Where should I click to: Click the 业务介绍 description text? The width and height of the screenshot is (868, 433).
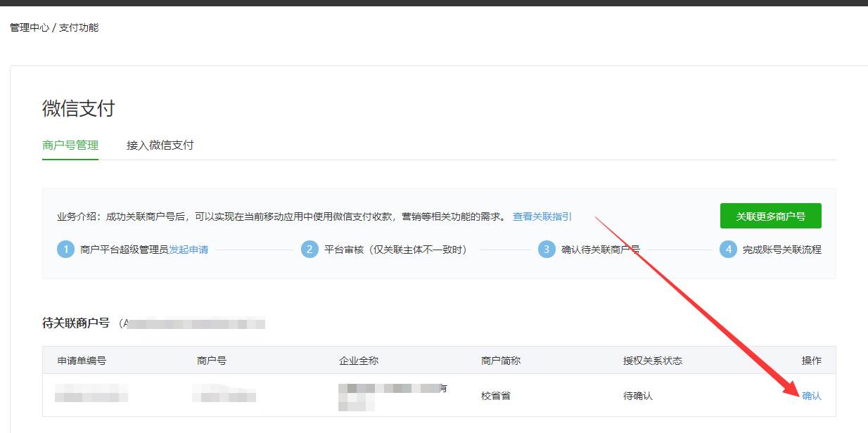tap(281, 216)
